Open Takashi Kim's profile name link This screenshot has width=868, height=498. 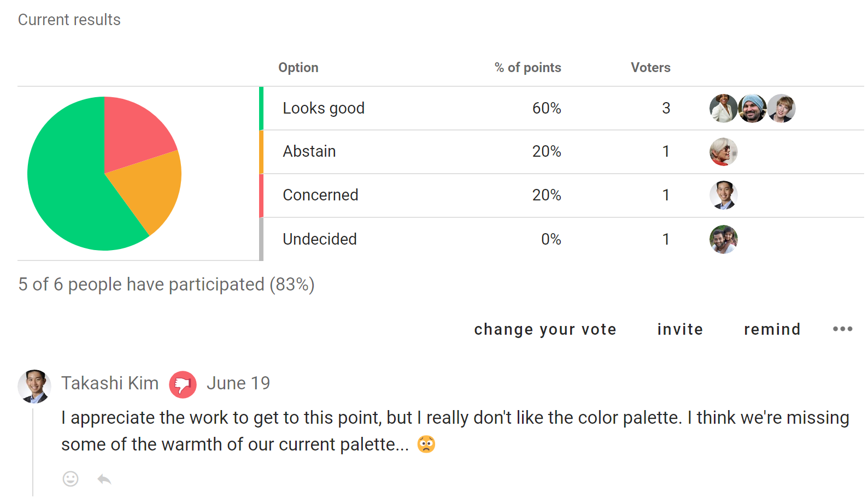pyautogui.click(x=110, y=383)
